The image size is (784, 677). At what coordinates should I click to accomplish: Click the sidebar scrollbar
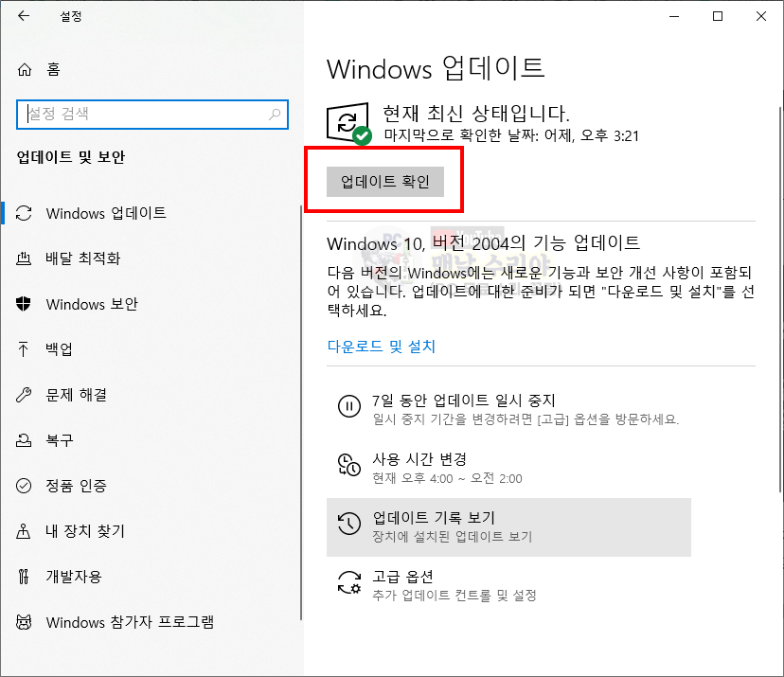click(x=301, y=413)
